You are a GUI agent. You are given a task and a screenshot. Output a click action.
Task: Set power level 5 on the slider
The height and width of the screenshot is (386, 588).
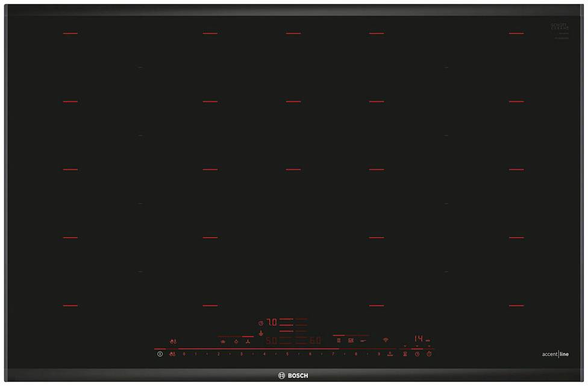pos(287,354)
